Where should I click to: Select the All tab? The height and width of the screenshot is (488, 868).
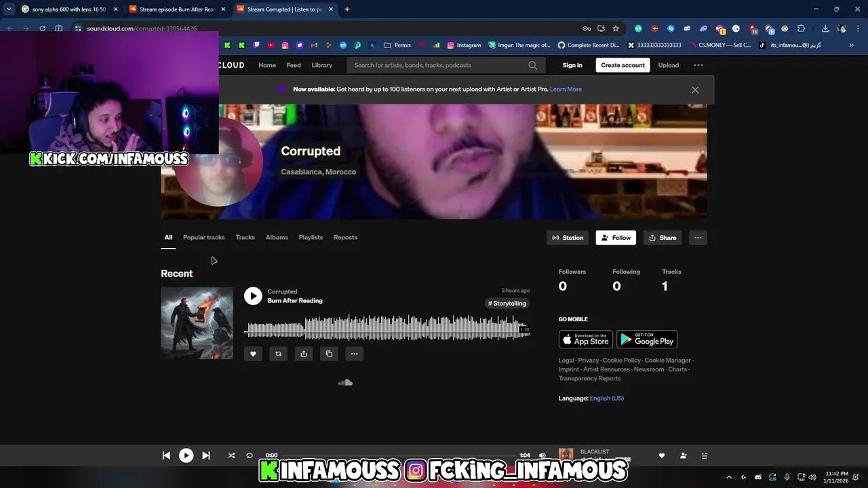click(168, 237)
